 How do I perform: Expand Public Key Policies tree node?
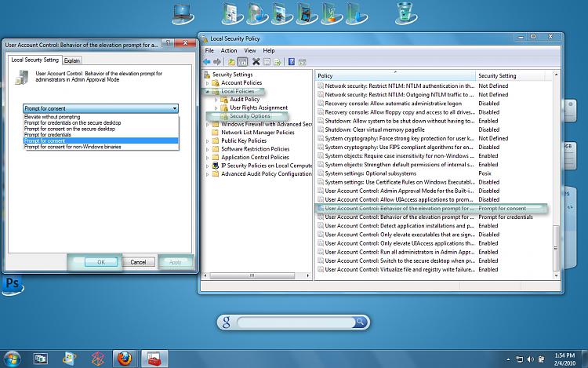pos(208,141)
